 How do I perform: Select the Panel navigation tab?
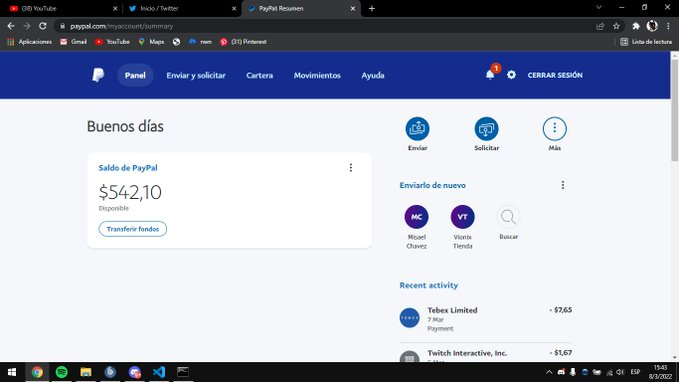[x=135, y=75]
